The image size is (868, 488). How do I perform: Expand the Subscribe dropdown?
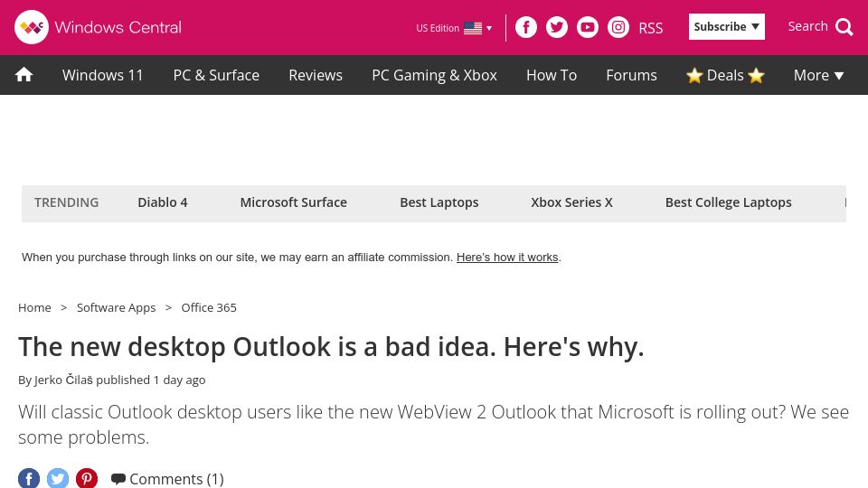tap(726, 26)
